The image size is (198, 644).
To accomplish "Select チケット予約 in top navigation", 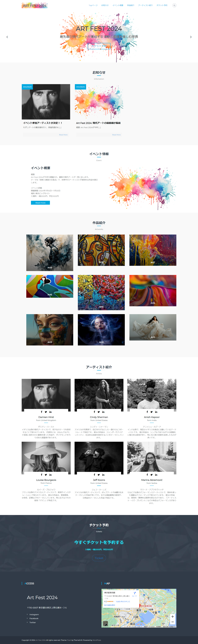I will pos(162,5).
